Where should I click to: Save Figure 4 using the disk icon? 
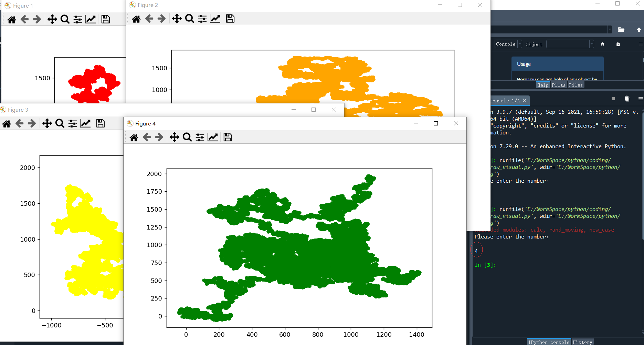[x=228, y=137]
